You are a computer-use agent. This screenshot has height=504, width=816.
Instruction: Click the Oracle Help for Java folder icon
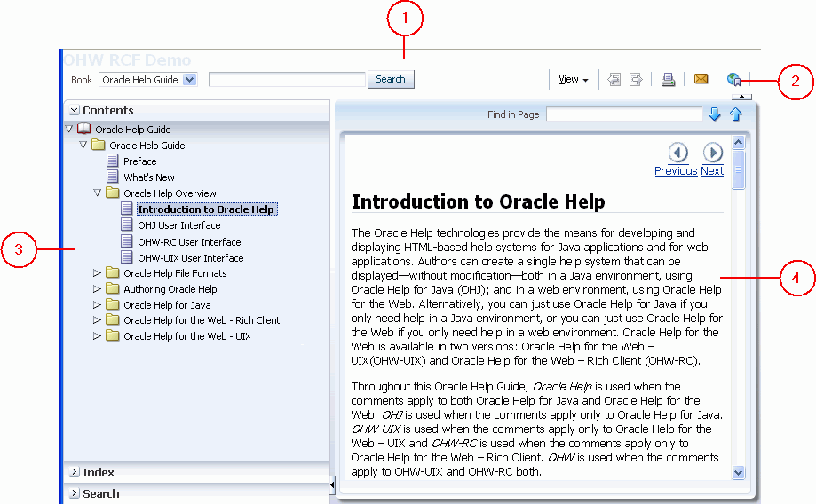tap(113, 304)
